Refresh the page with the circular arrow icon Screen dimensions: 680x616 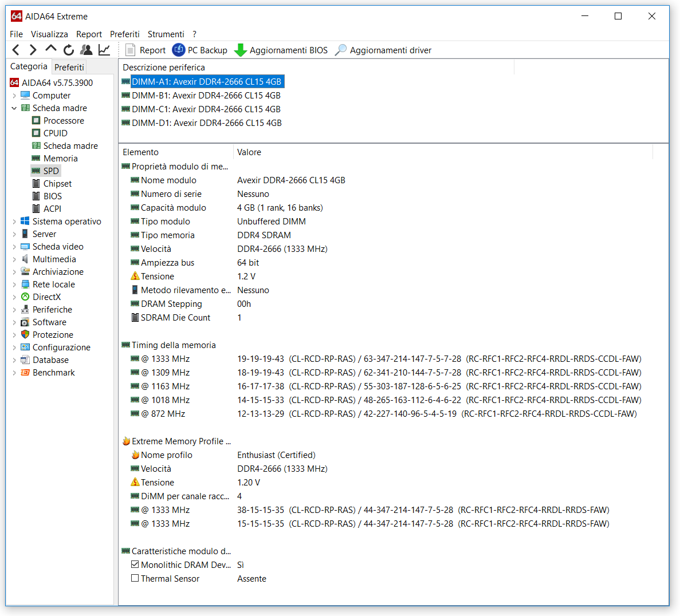[69, 50]
